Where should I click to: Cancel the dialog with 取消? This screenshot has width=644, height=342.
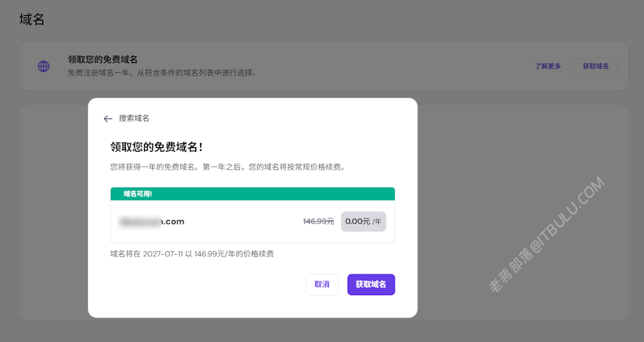tap(322, 284)
